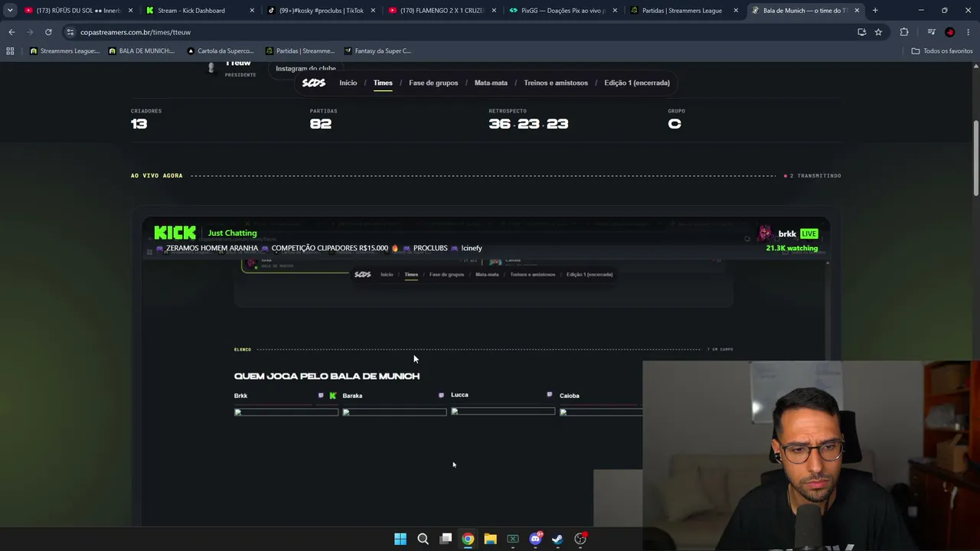The width and height of the screenshot is (980, 551).
Task: Click the address bar URL field
Action: [x=459, y=32]
